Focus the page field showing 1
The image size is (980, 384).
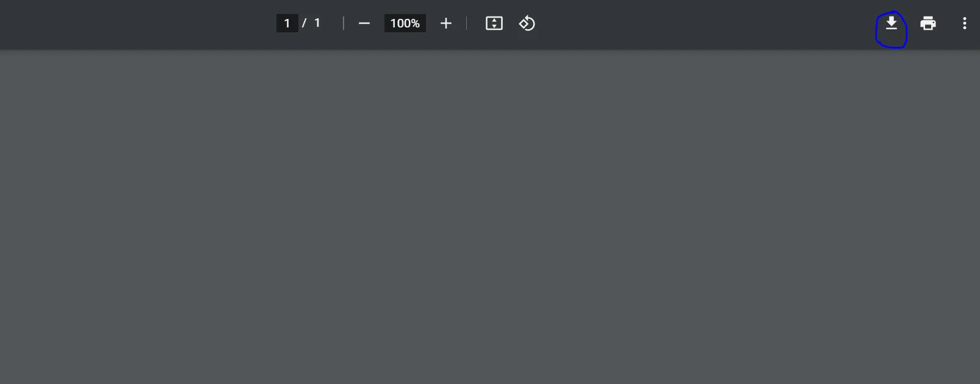click(287, 23)
